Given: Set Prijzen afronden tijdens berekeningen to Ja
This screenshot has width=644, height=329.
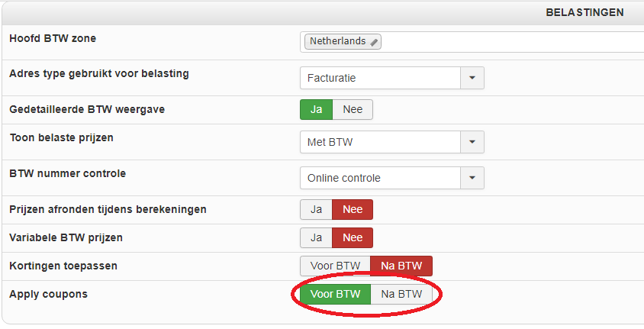Looking at the screenshot, I should pos(316,209).
